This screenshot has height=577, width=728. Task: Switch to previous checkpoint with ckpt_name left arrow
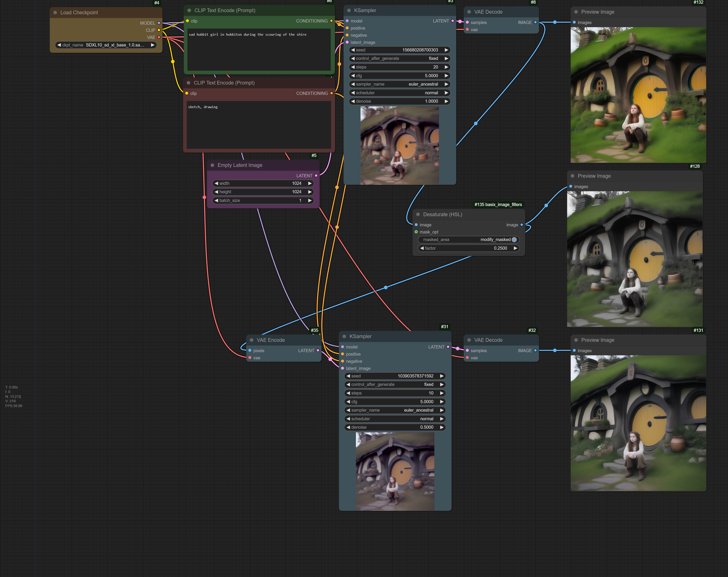59,45
